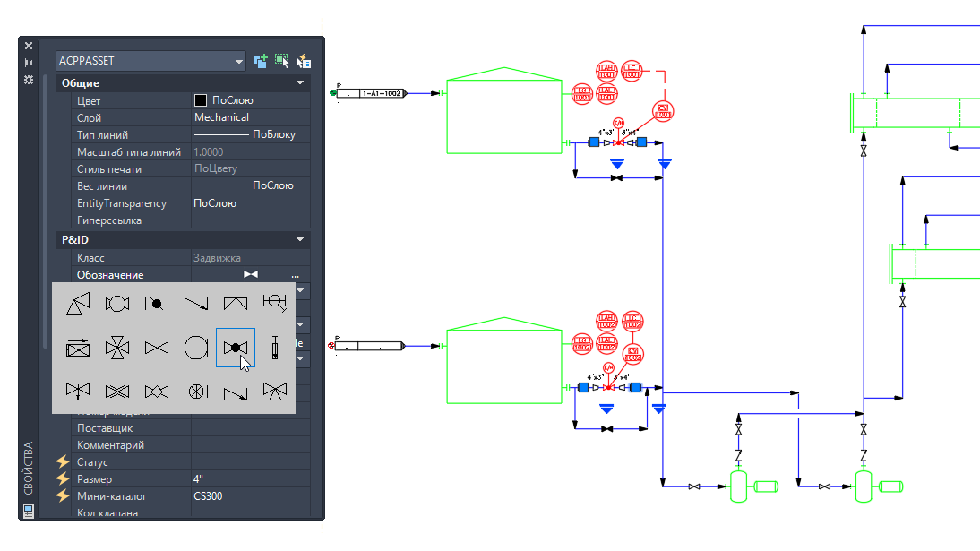Pick the check valve symbol with arrow

tap(195, 304)
